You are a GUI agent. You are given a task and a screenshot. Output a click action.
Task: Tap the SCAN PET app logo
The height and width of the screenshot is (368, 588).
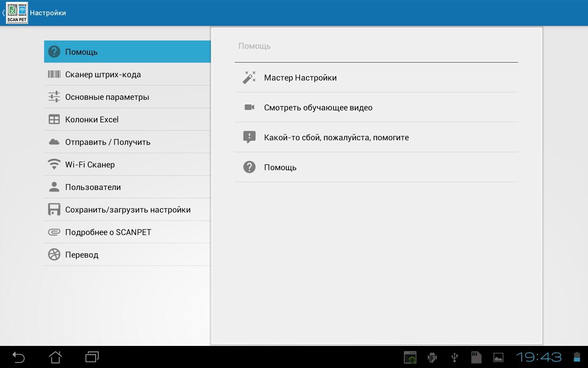pyautogui.click(x=17, y=13)
